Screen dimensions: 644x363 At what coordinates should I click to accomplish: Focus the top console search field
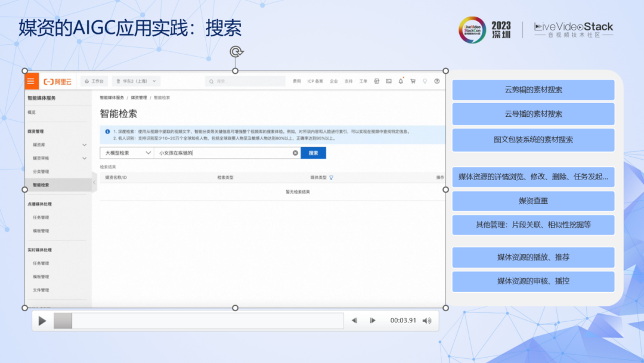pos(245,81)
